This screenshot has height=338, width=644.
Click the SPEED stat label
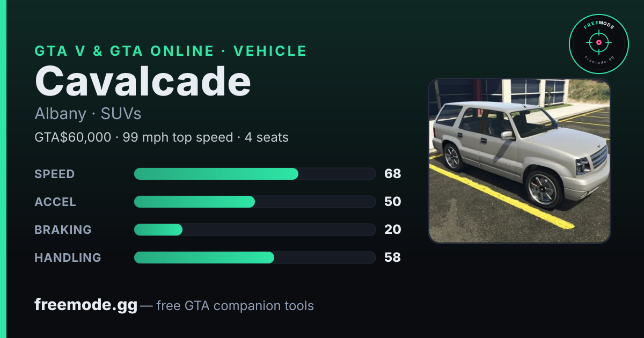pyautogui.click(x=55, y=174)
